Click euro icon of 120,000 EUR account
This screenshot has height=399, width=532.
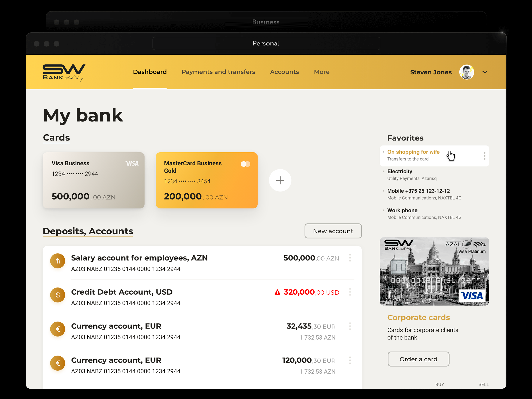(58, 363)
